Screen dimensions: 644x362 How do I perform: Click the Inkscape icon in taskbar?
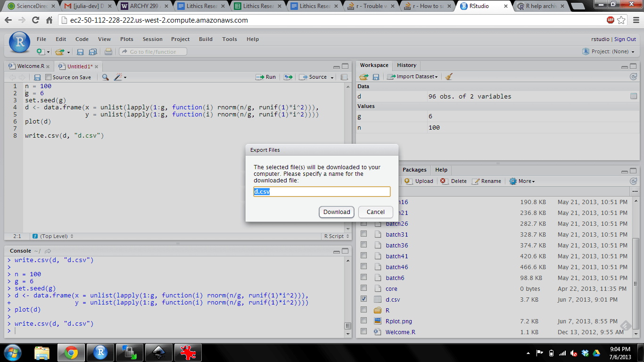pyautogui.click(x=158, y=353)
